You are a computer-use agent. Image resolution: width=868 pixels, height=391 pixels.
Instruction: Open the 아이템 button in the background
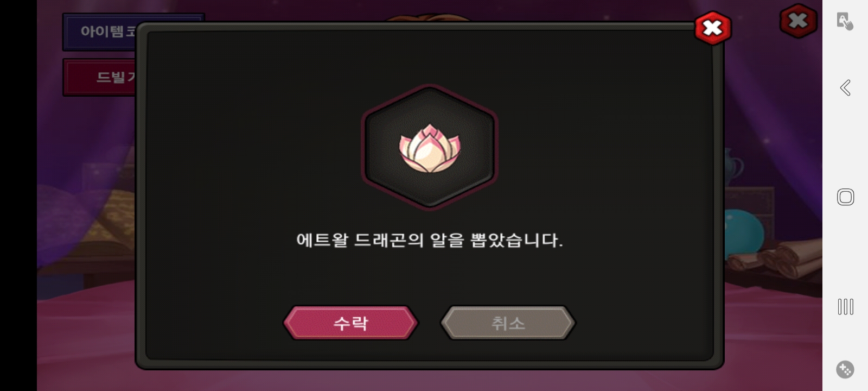[x=100, y=31]
